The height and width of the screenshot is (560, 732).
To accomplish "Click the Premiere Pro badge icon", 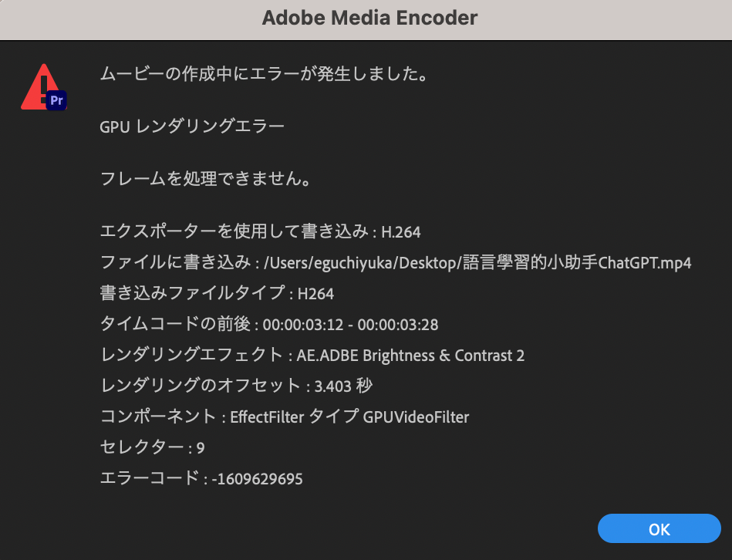I will click(56, 100).
